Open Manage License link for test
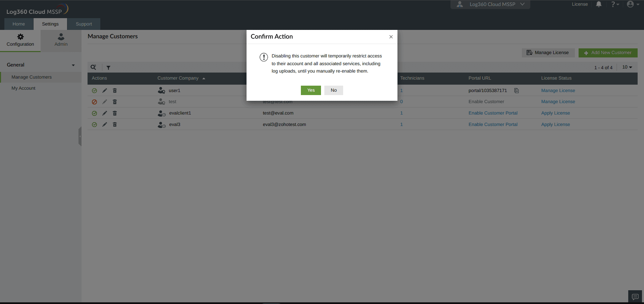 click(x=558, y=102)
